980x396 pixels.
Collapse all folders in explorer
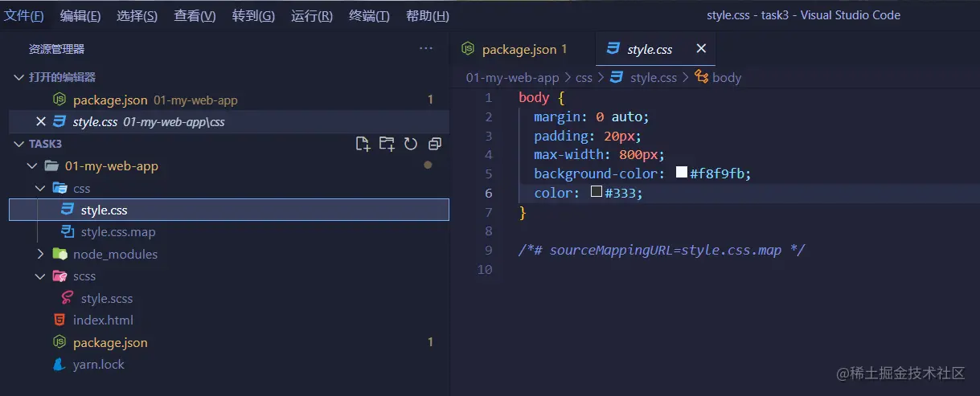[x=435, y=144]
